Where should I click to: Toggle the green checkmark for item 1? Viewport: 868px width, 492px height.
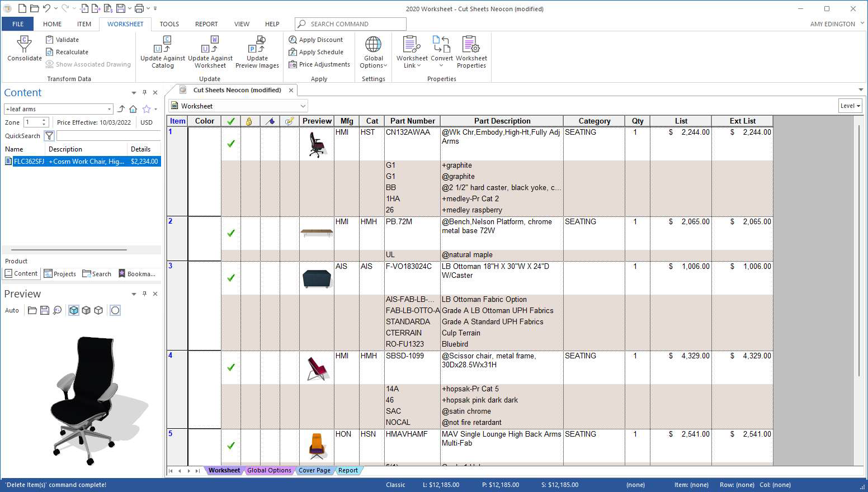click(x=231, y=144)
